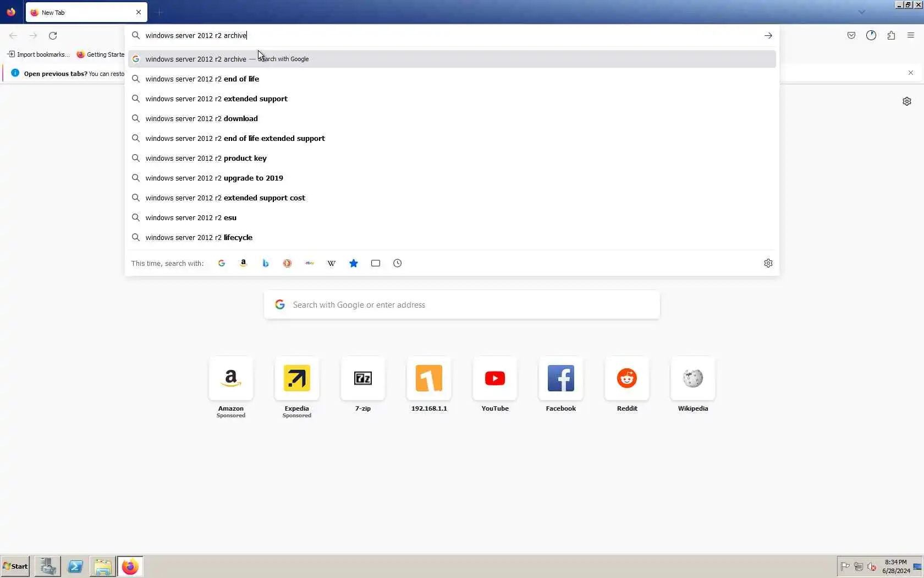Dismiss the Open previous tabs notification
This screenshot has height=578, width=924.
pos(911,73)
